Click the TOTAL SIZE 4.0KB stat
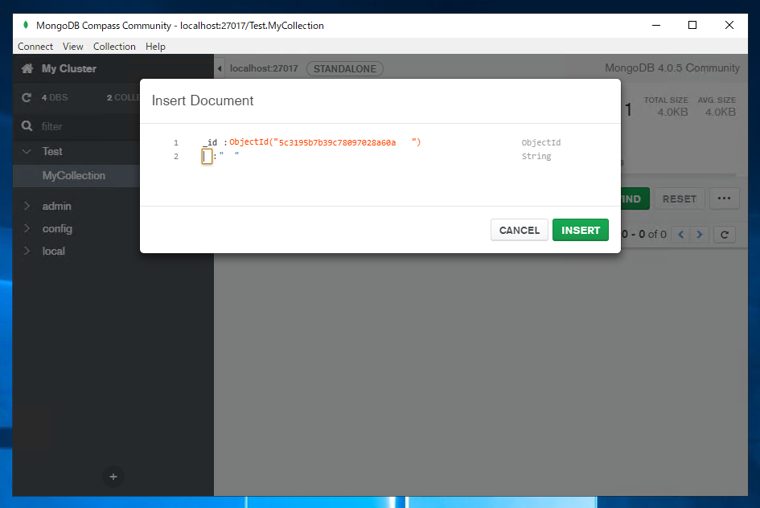Image resolution: width=760 pixels, height=508 pixels. pyautogui.click(x=666, y=107)
